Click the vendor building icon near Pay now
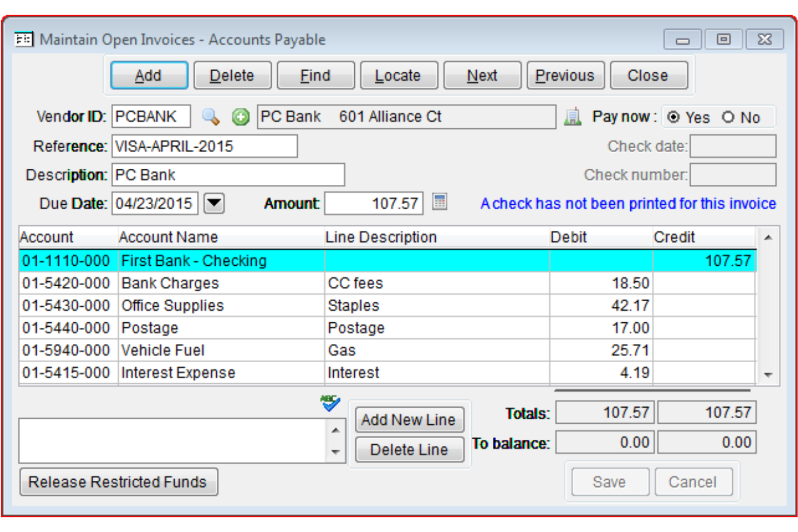This screenshot has height=532, width=798. [x=573, y=116]
